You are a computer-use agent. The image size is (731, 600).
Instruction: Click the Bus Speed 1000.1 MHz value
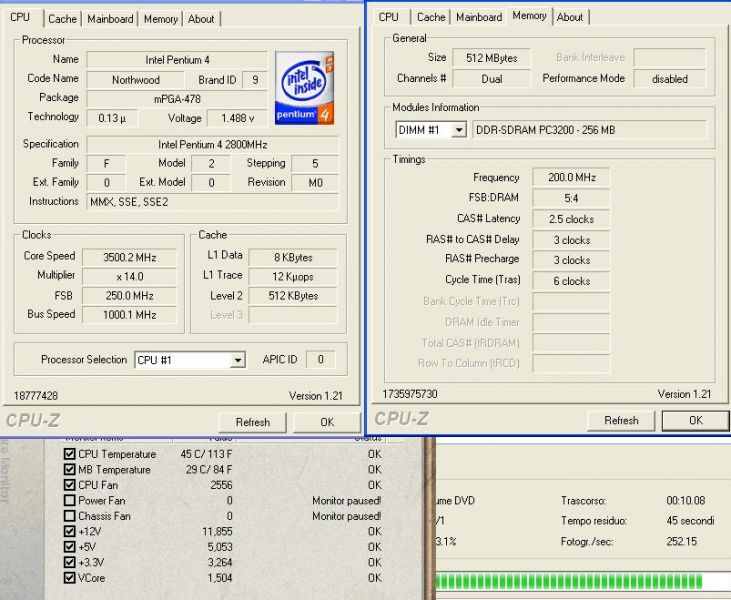[130, 315]
